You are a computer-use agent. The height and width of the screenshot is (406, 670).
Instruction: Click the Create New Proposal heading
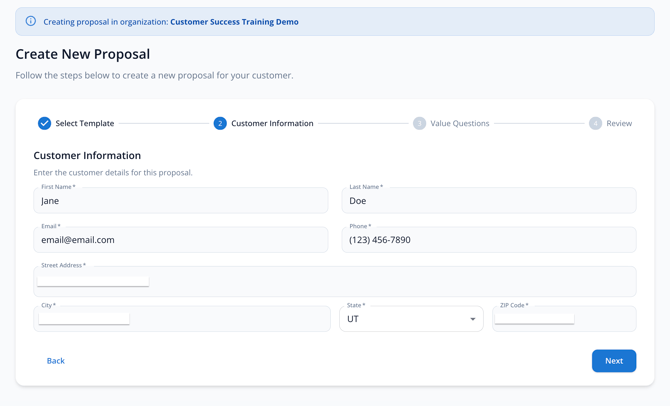[82, 54]
